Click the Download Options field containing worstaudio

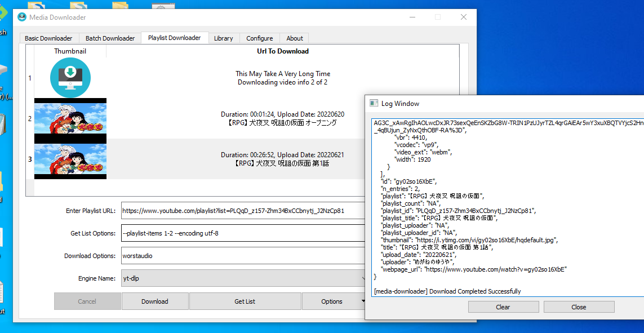click(245, 256)
